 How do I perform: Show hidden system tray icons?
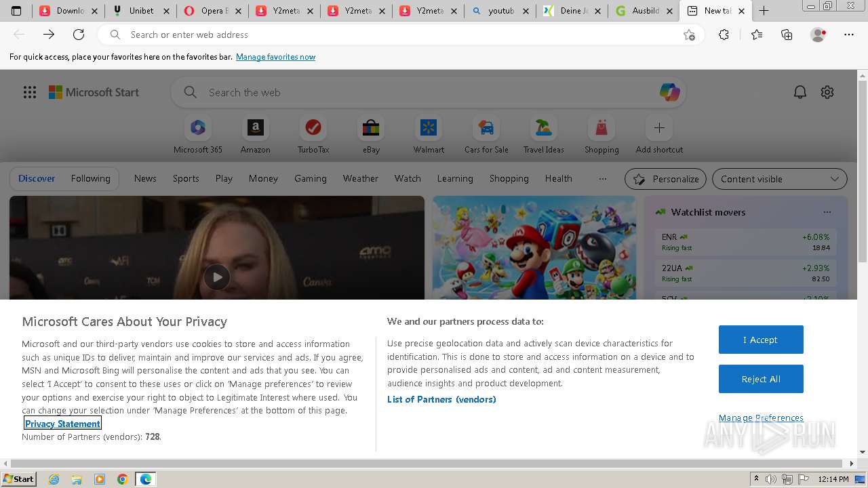point(756,479)
